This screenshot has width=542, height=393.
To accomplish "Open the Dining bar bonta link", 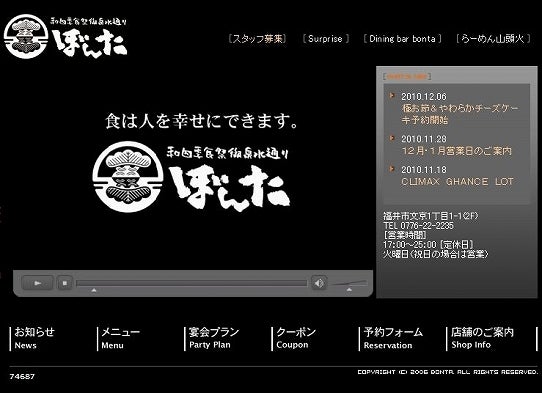I will coord(402,39).
